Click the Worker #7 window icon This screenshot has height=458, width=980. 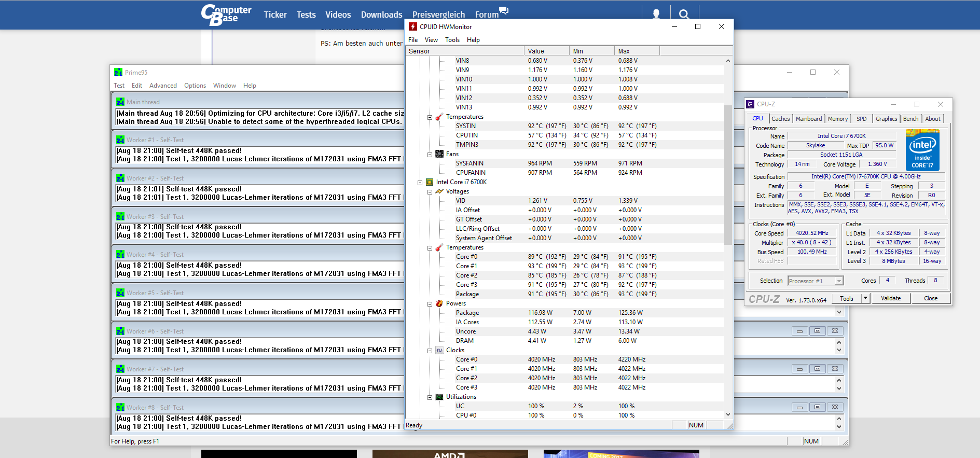(x=120, y=369)
